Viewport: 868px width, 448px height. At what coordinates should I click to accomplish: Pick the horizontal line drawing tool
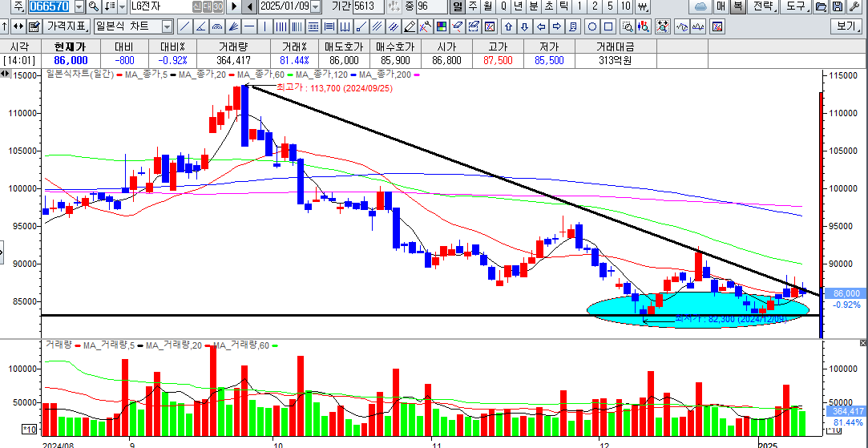click(248, 26)
